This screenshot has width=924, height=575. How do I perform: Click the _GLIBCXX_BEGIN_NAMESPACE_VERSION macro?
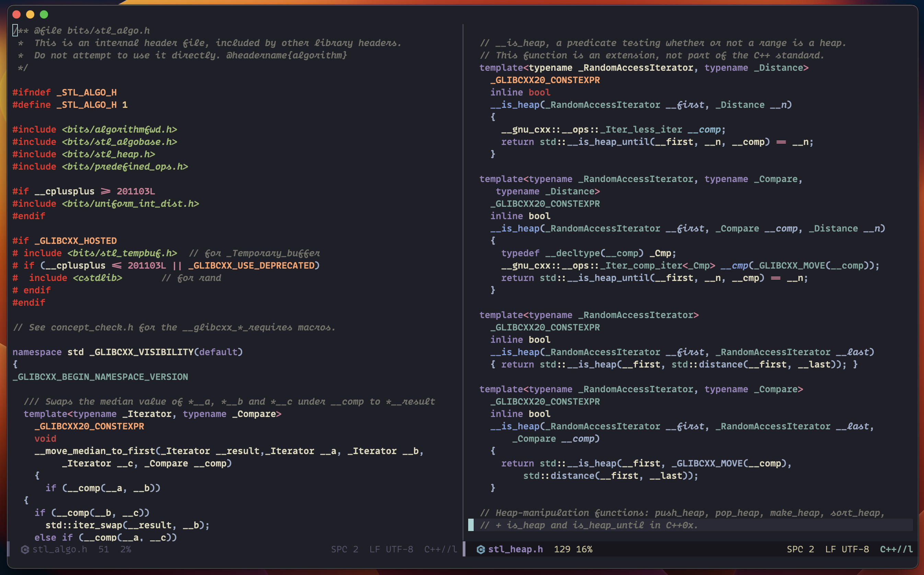click(100, 376)
